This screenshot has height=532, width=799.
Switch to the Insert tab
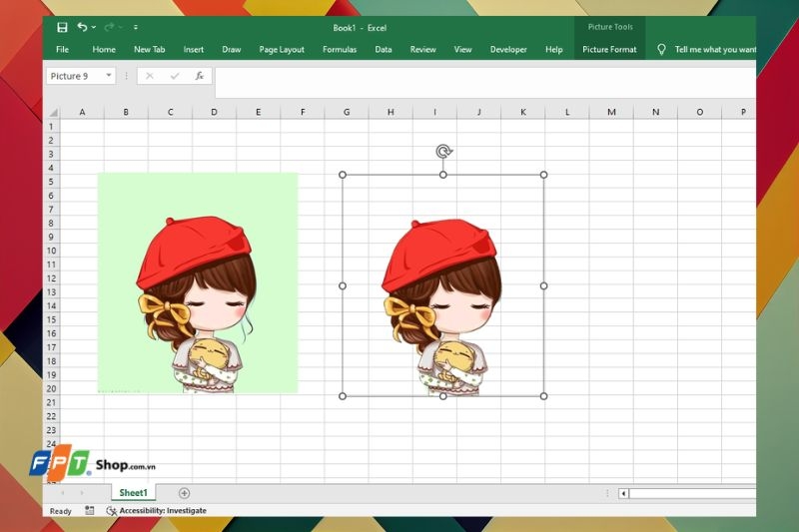[193, 49]
